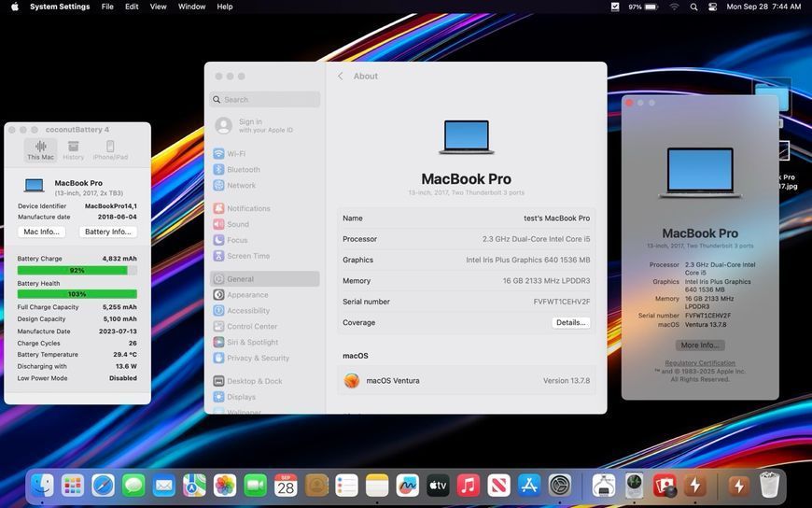This screenshot has height=508, width=812.
Task: Click the Coverage Details... button
Action: click(570, 322)
